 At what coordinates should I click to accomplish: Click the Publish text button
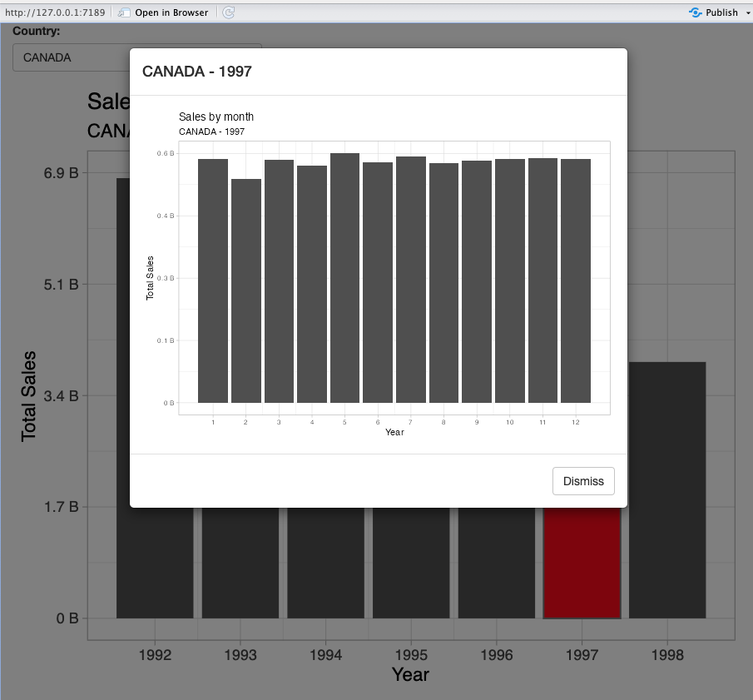pyautogui.click(x=721, y=12)
